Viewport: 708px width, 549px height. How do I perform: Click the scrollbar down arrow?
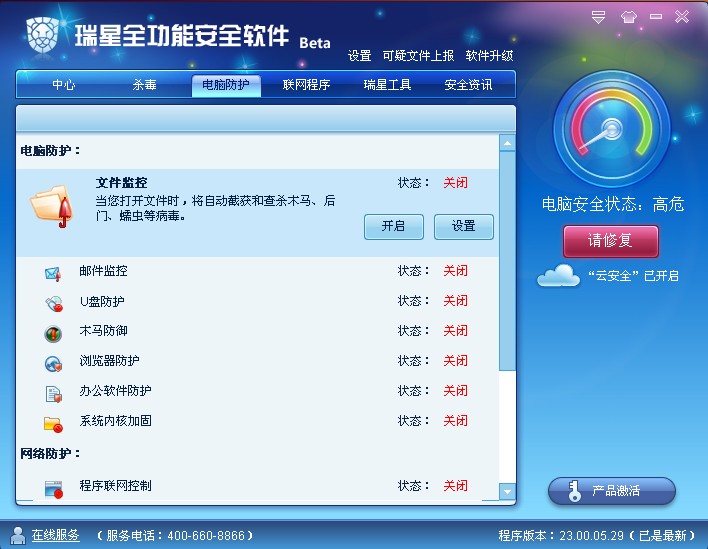(x=508, y=491)
